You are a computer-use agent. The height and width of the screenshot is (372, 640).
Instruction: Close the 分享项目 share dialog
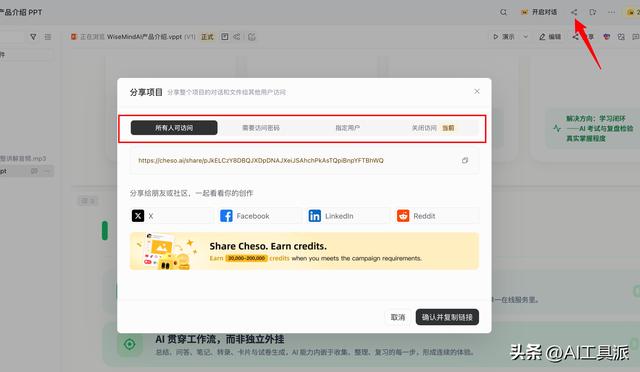(x=477, y=91)
